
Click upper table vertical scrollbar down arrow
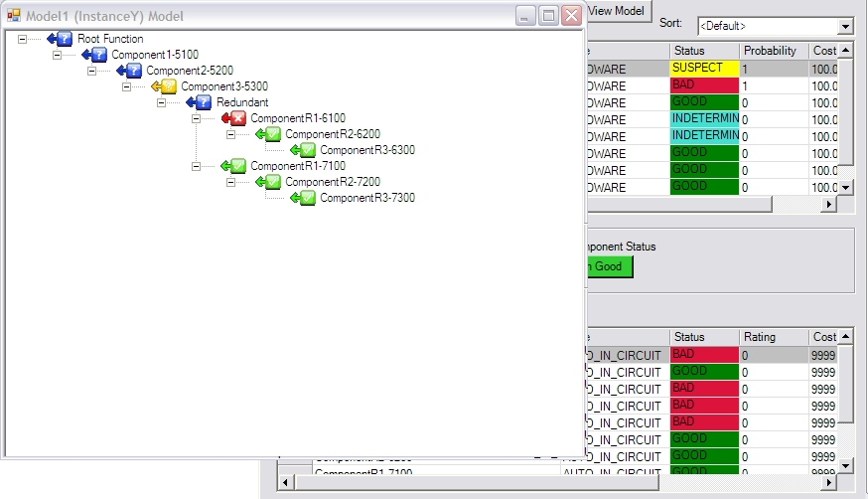pyautogui.click(x=845, y=188)
